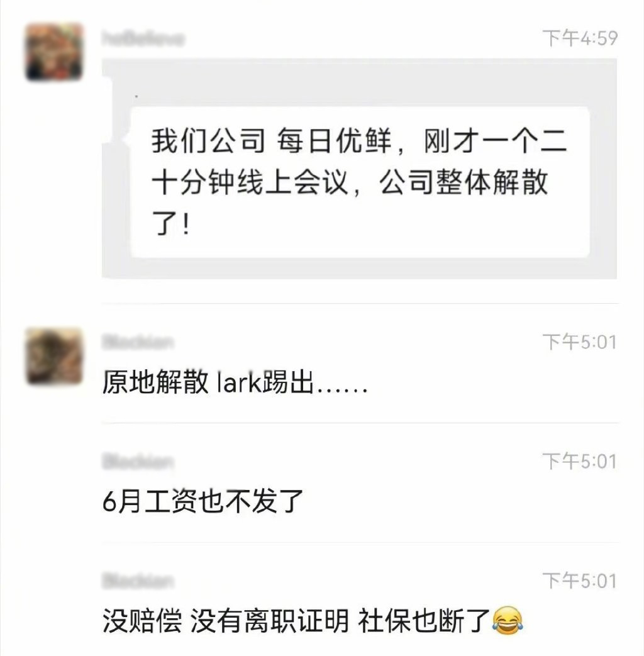Viewport: 644px width, 656px height.
Task: Click 每日优鲜 in the quoted text
Action: tap(334, 141)
